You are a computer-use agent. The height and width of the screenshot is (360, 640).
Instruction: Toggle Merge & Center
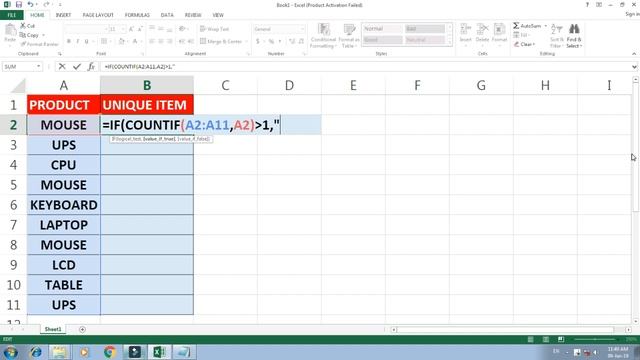pos(221,41)
